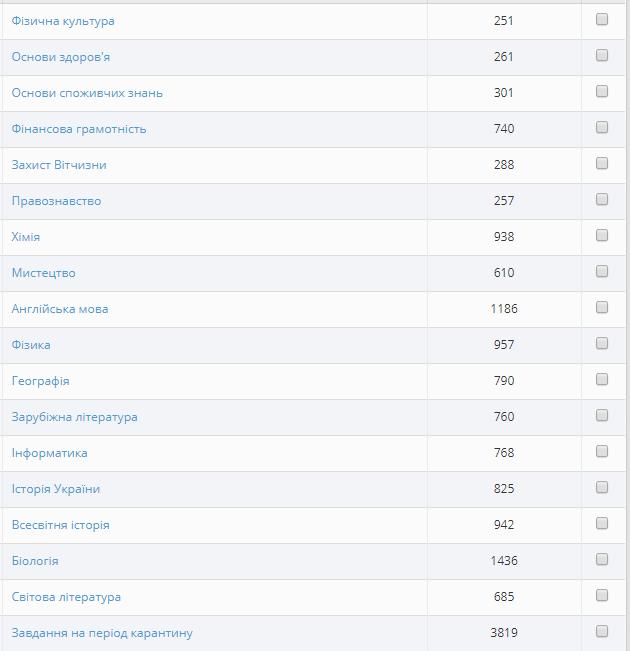
Task: Select checkbox in Основи споживчих знань row
Action: point(602,91)
